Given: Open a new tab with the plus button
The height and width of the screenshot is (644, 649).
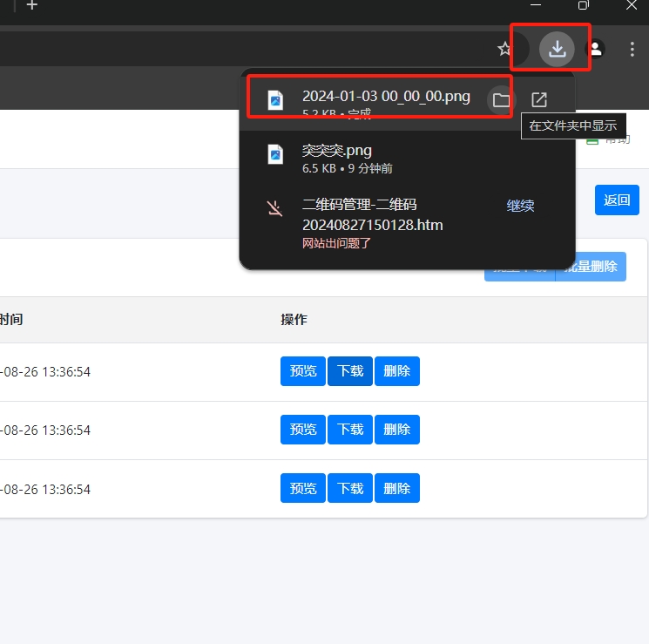Looking at the screenshot, I should (x=31, y=5).
